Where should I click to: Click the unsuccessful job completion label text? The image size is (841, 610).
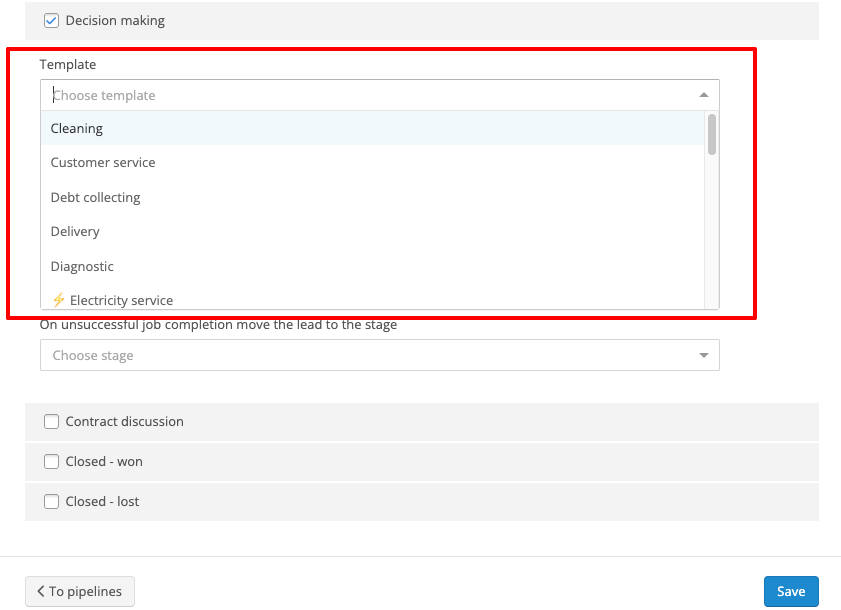[x=218, y=325]
